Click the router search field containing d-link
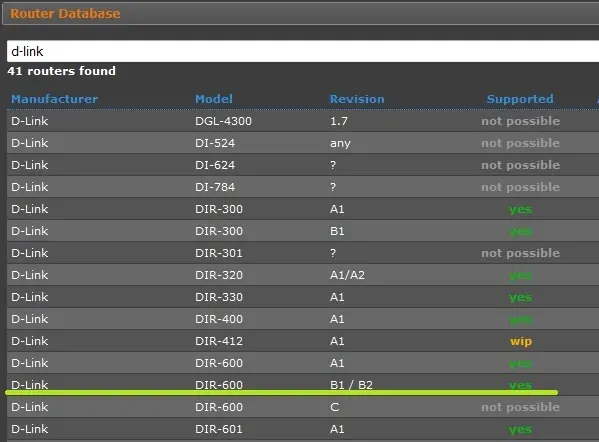Viewport: 599px width, 442px height. point(303,51)
